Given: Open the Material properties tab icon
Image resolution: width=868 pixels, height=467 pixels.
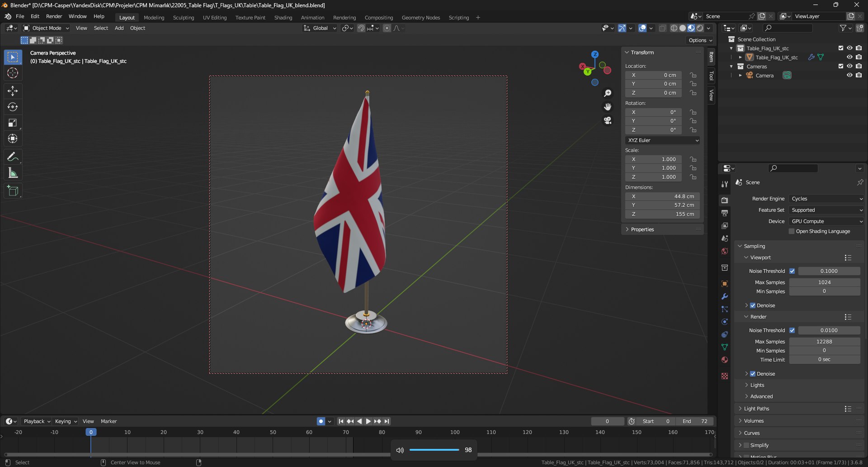Looking at the screenshot, I should [x=725, y=360].
